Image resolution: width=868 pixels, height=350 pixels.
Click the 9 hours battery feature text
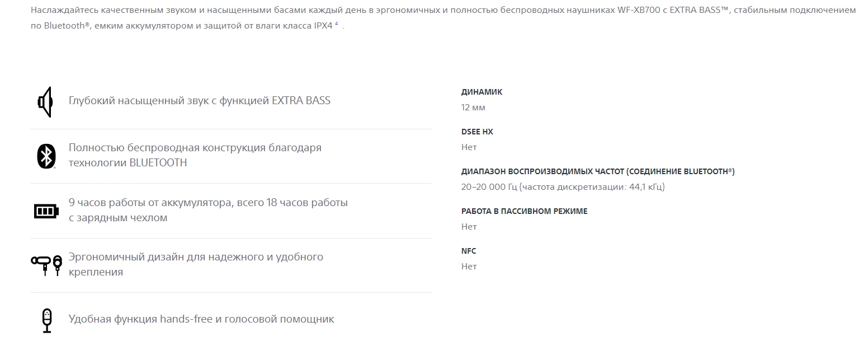tap(208, 210)
